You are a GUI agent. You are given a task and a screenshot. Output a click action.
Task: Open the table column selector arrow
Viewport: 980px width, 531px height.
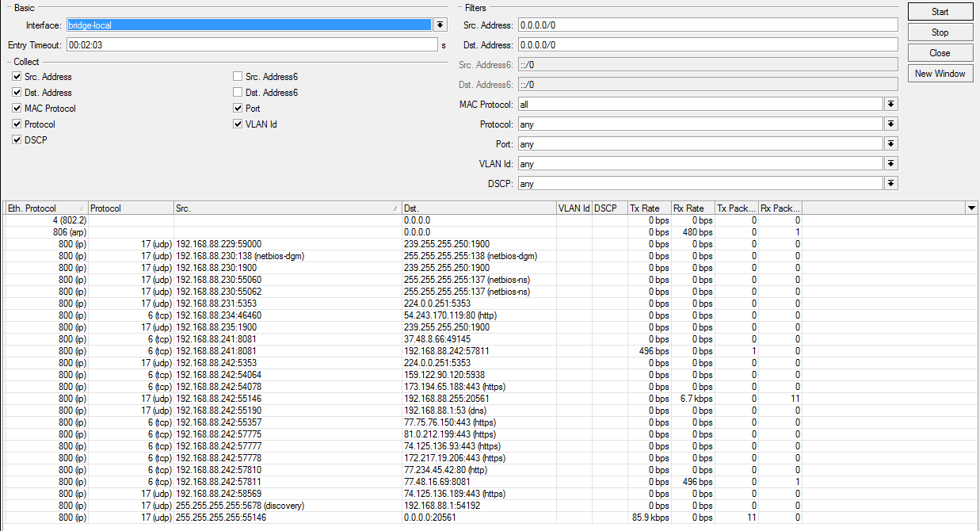971,208
